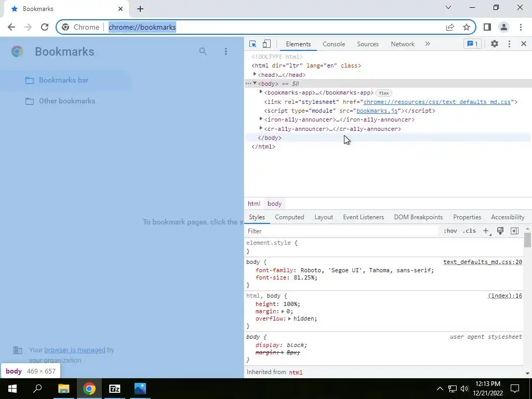Click the Styles pane scrollbar thumb
Viewport: 532px width, 399px height.
[527, 240]
